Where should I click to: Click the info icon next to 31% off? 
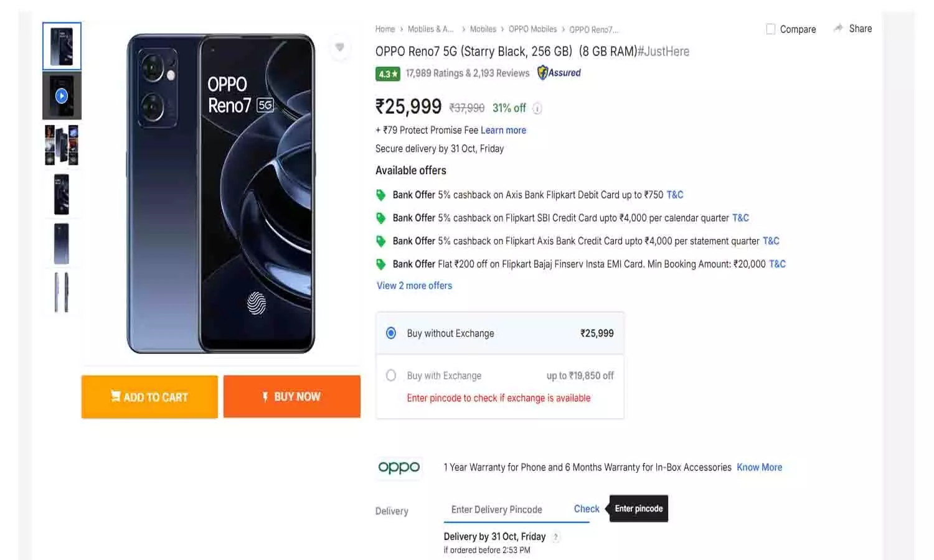tap(537, 108)
